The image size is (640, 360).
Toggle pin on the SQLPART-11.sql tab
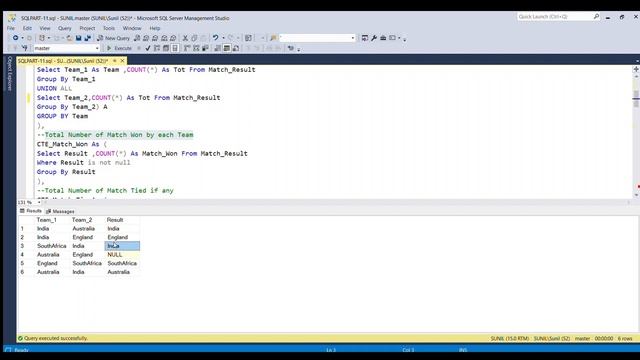(115, 60)
